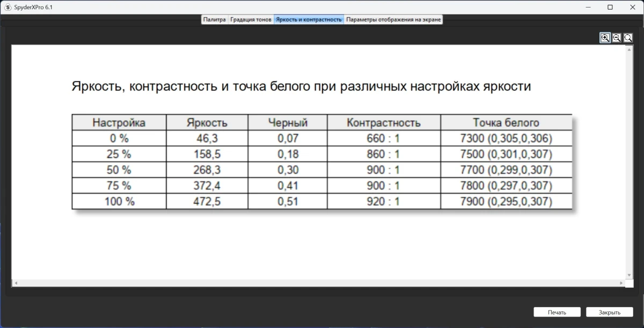Screen dimensions: 644x328
Task: Click the 0 % setting cell
Action: coord(119,138)
